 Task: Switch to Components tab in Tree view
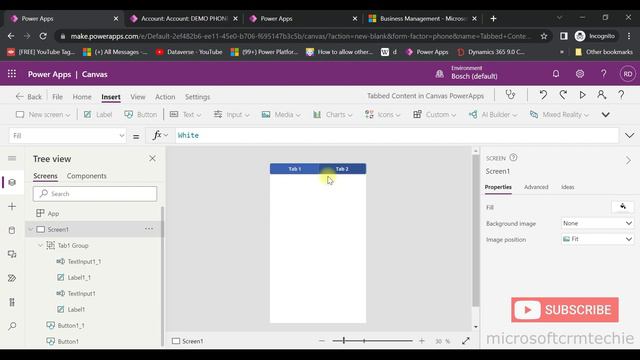tap(87, 176)
